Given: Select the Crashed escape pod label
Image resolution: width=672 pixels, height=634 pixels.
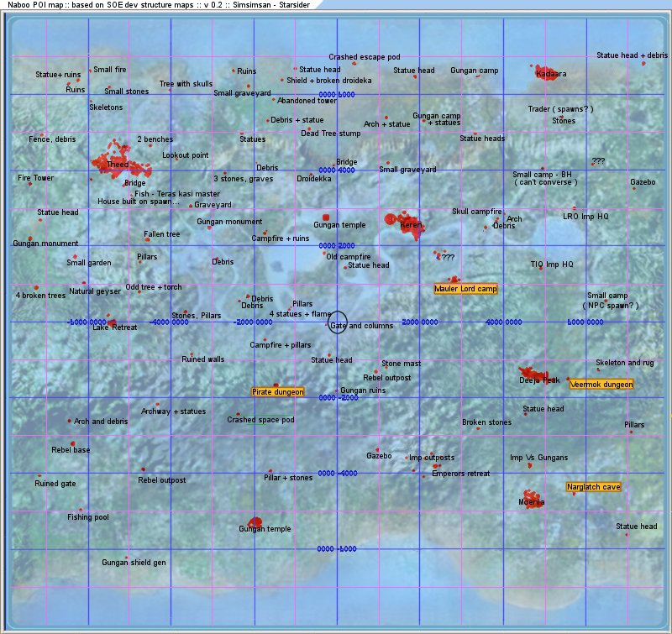Looking at the screenshot, I should [365, 57].
